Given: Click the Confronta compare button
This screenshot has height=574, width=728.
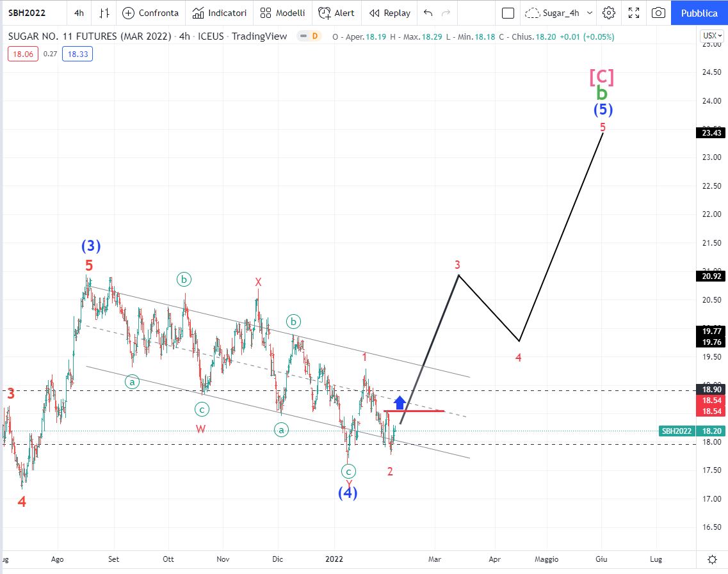Looking at the screenshot, I should (x=150, y=13).
